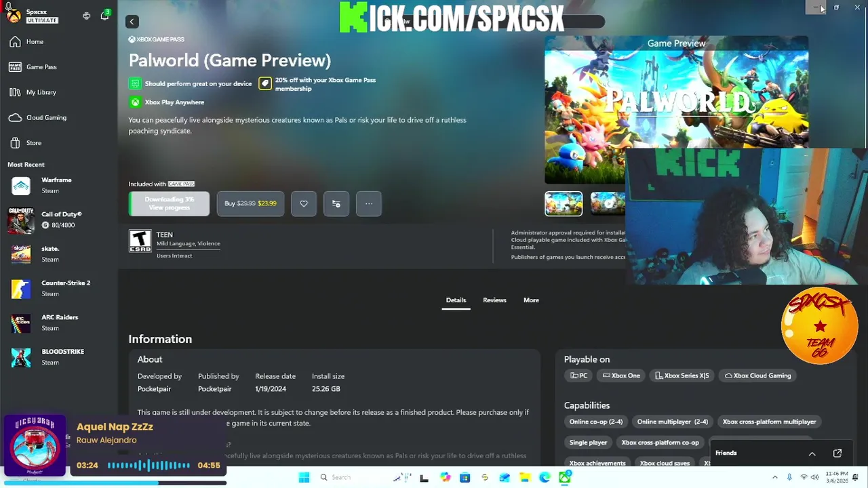The image size is (868, 488).
Task: Click the Xbox Series X|S tag
Action: point(682,375)
